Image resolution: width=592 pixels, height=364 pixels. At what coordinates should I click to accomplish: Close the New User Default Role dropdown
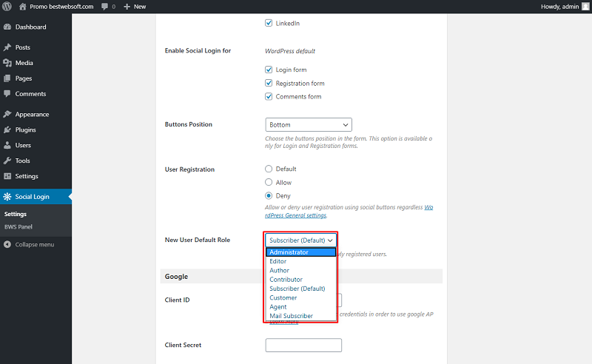[300, 240]
